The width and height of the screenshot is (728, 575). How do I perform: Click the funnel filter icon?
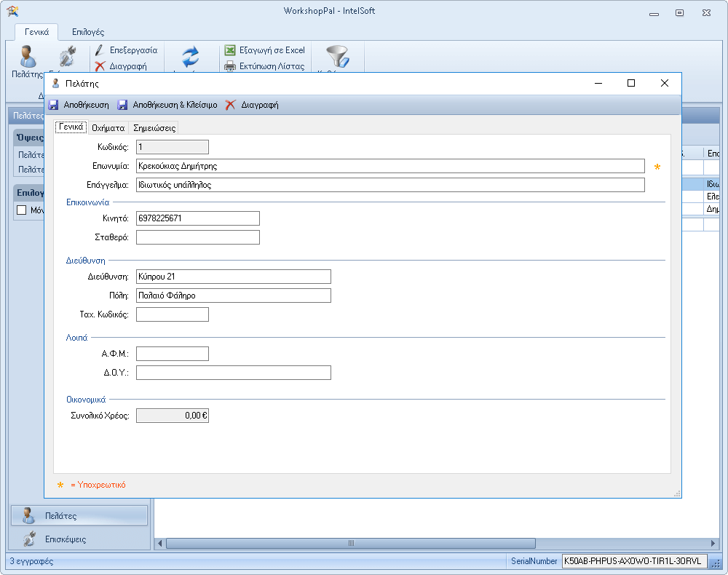[337, 57]
